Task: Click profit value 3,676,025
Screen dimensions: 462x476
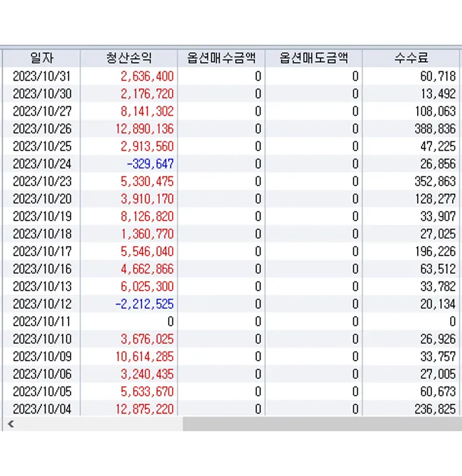Action: (x=147, y=339)
